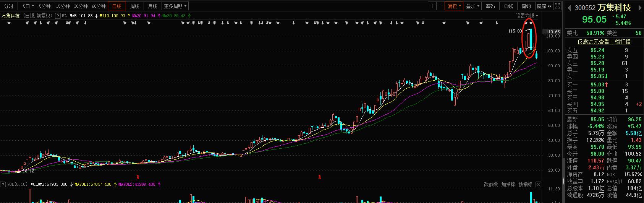Click the 115.00 high price label
644x203 pixels.
pos(515,31)
